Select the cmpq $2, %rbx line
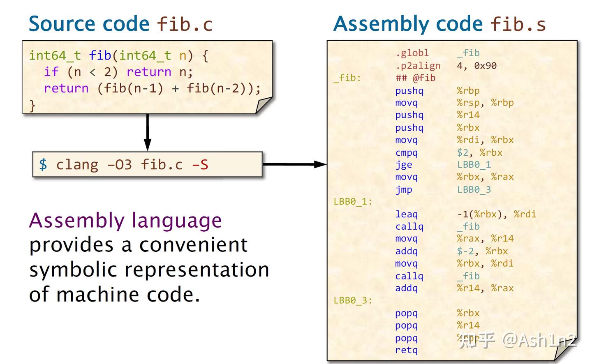This screenshot has height=364, width=592. [448, 152]
